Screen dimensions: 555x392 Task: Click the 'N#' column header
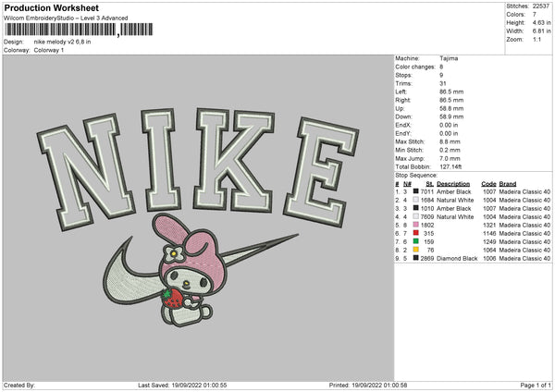tap(407, 184)
